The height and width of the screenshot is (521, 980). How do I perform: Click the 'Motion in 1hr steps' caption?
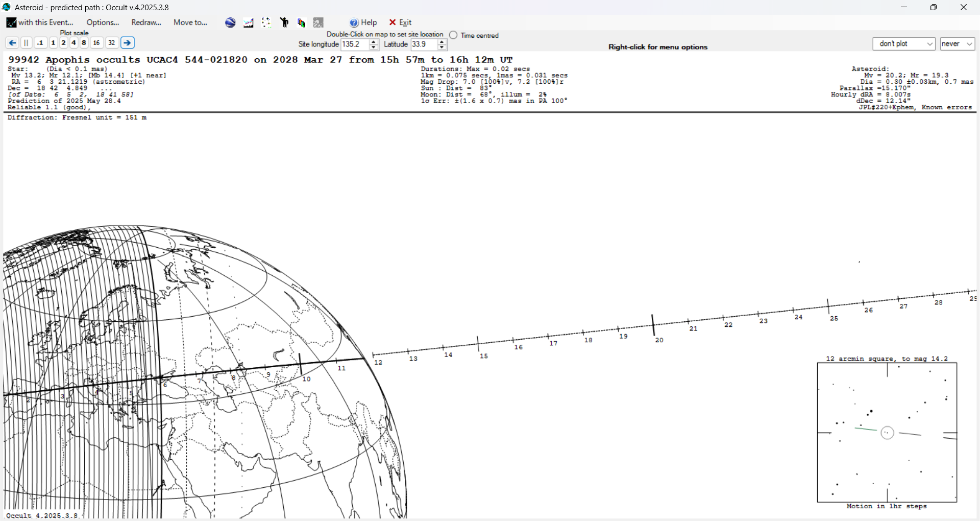(887, 507)
